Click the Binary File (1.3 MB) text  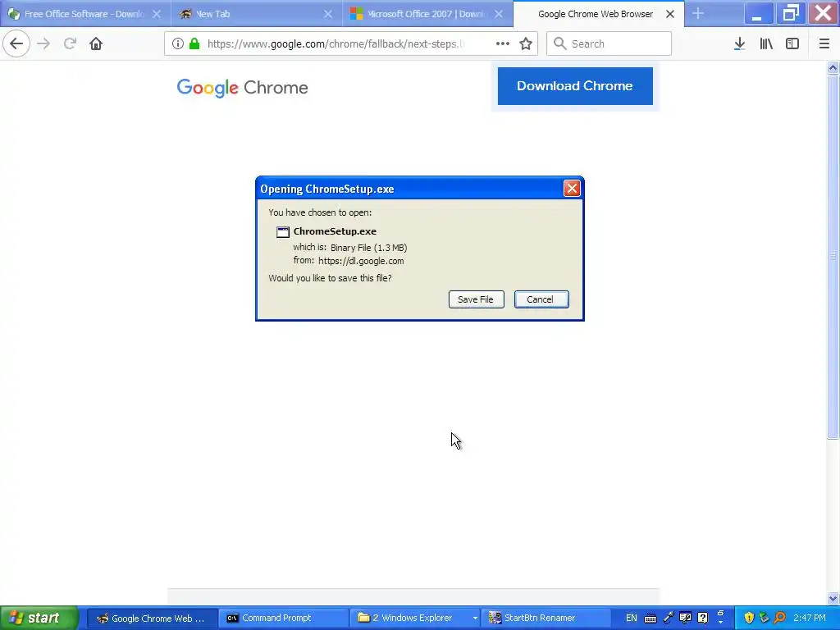368,248
